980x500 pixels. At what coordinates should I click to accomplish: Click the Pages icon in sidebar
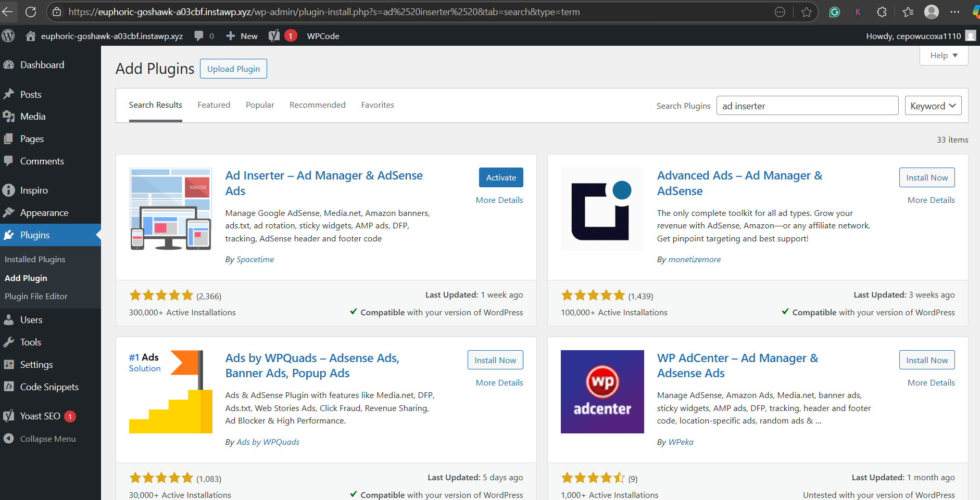coord(9,139)
